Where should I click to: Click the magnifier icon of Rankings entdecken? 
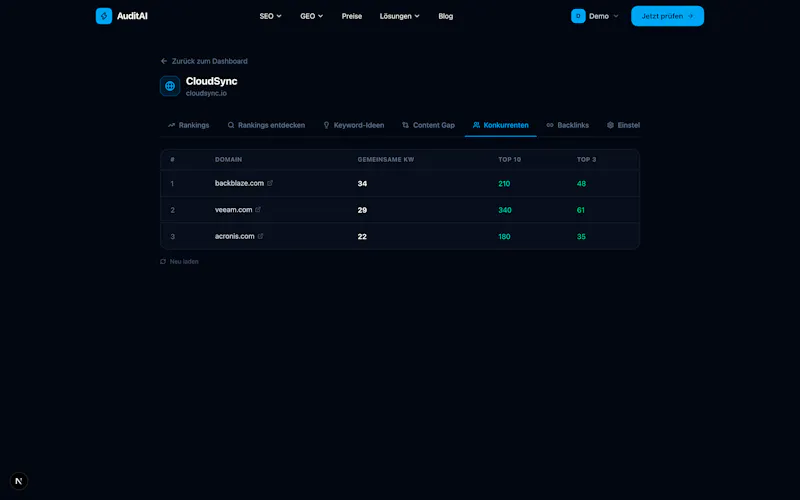click(x=231, y=125)
